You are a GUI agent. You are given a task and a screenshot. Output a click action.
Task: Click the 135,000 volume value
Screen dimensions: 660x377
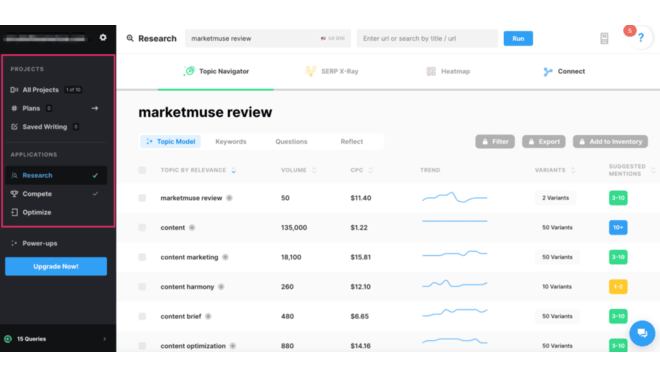[294, 228]
